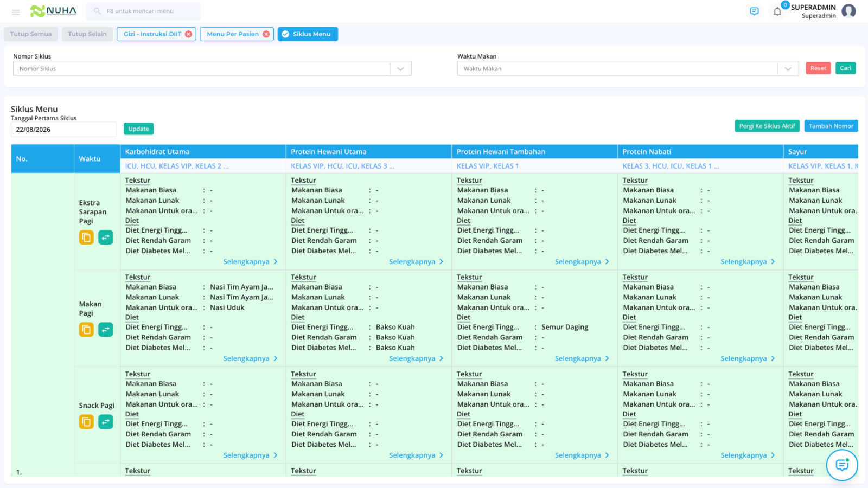Swap the Snack Pagi menu
Screen dimensions: 868x488
coord(106,422)
